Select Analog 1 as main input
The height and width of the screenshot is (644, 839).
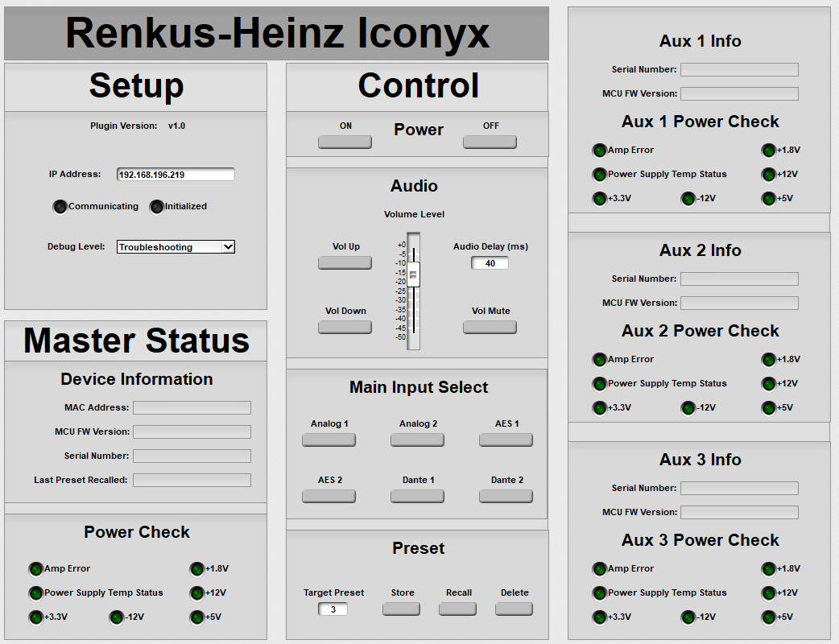[x=329, y=440]
